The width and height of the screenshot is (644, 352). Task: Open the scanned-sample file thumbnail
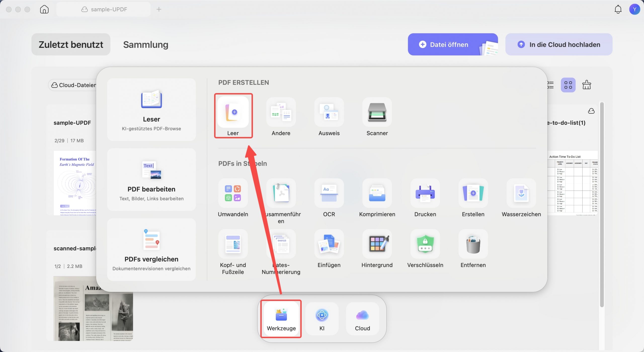pos(93,308)
